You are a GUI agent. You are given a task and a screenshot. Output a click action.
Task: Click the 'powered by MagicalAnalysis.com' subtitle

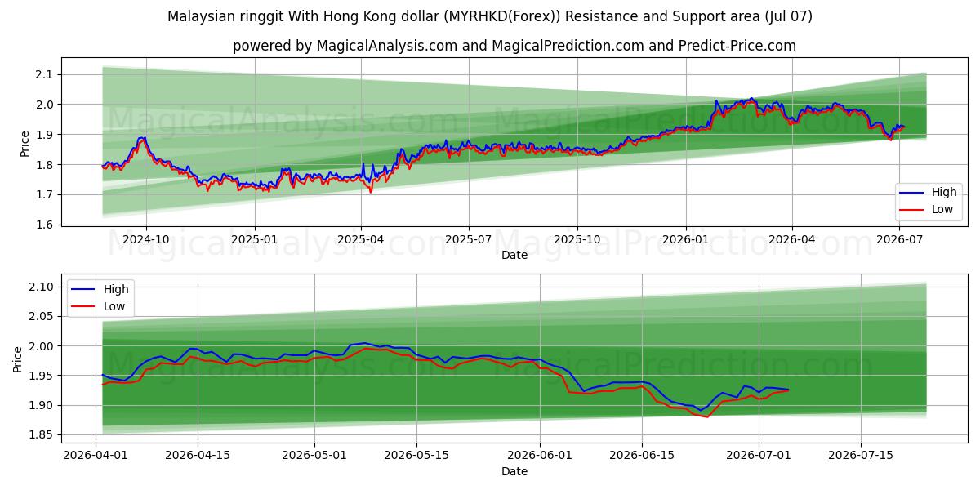pyautogui.click(x=514, y=46)
